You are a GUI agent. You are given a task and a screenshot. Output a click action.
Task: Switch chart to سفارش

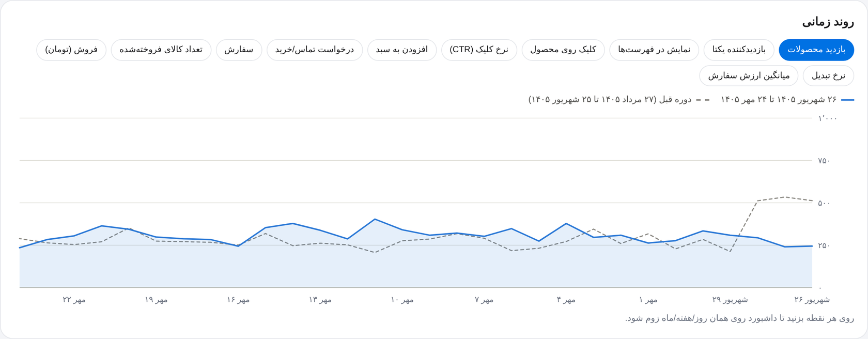[239, 50]
